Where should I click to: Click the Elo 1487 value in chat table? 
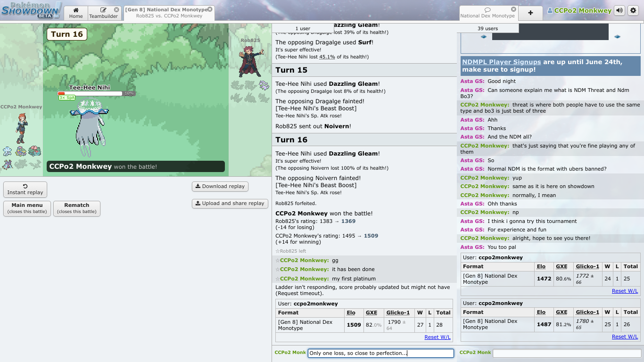(544, 324)
